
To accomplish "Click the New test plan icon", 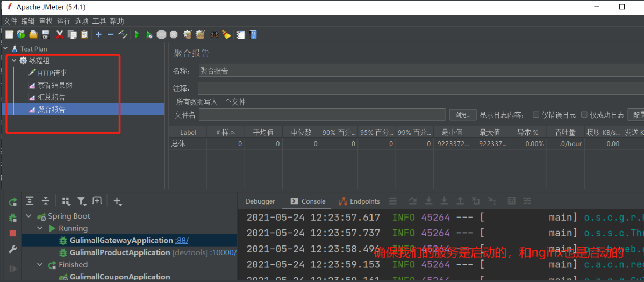I will (x=9, y=34).
